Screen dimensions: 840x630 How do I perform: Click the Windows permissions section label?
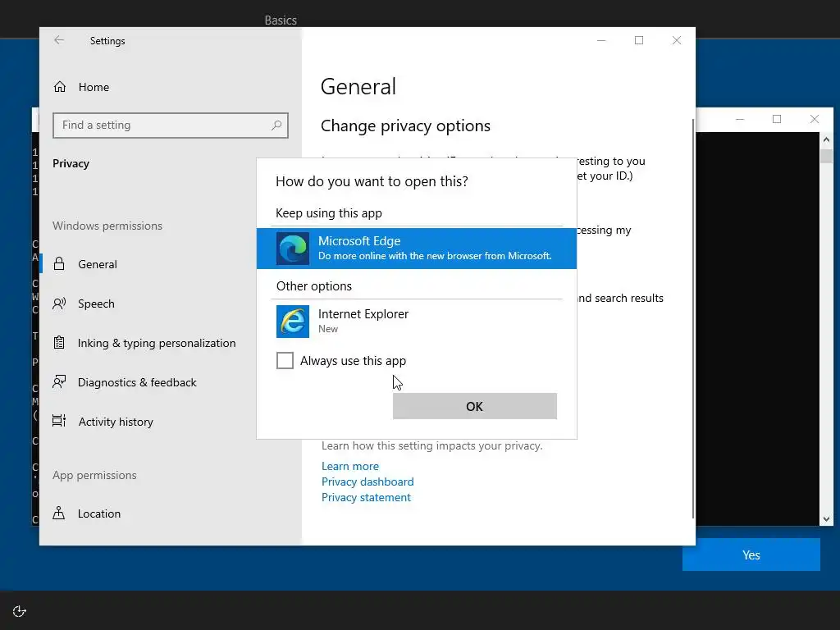107,226
